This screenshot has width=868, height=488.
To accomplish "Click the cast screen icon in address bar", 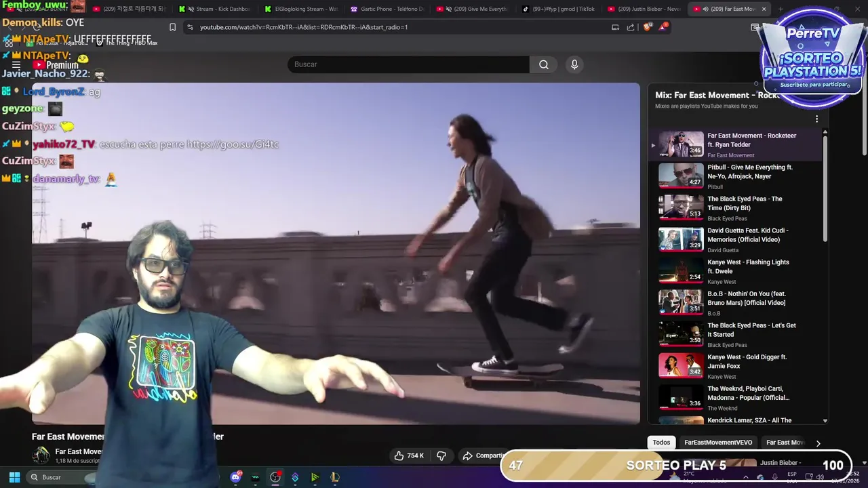I will click(615, 27).
